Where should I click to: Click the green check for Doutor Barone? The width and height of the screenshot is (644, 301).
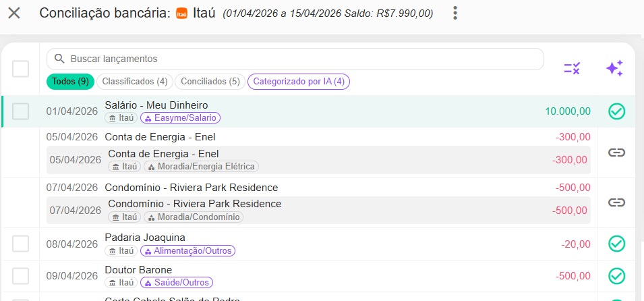(x=616, y=276)
